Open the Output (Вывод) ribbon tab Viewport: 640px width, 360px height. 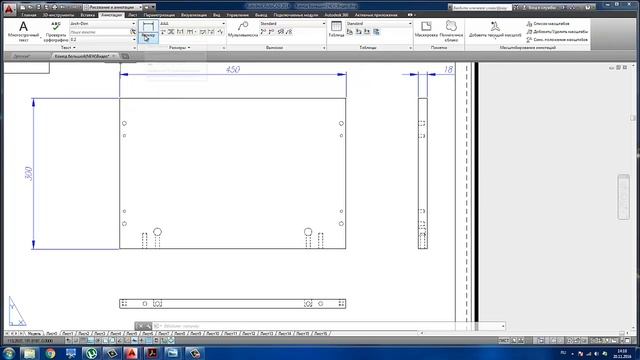(261, 15)
